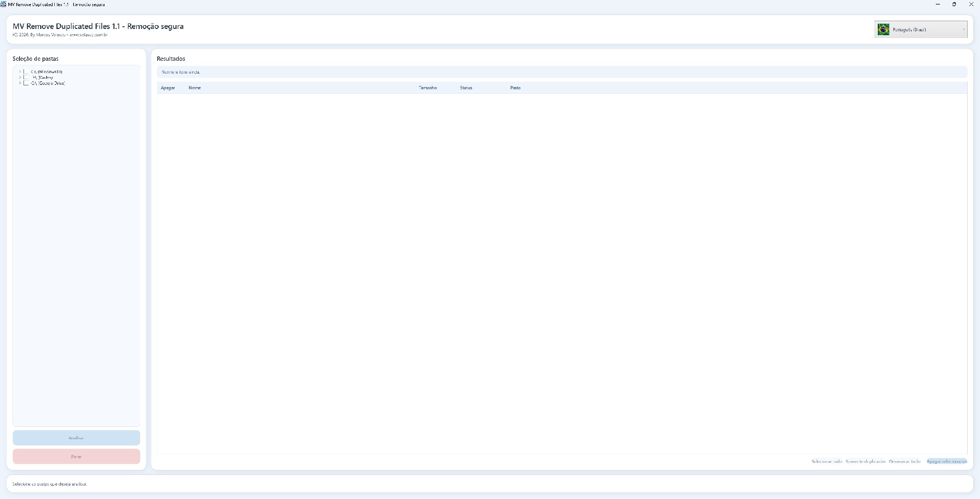Check the C:\ (Windows11) drive checkbox

pos(26,72)
